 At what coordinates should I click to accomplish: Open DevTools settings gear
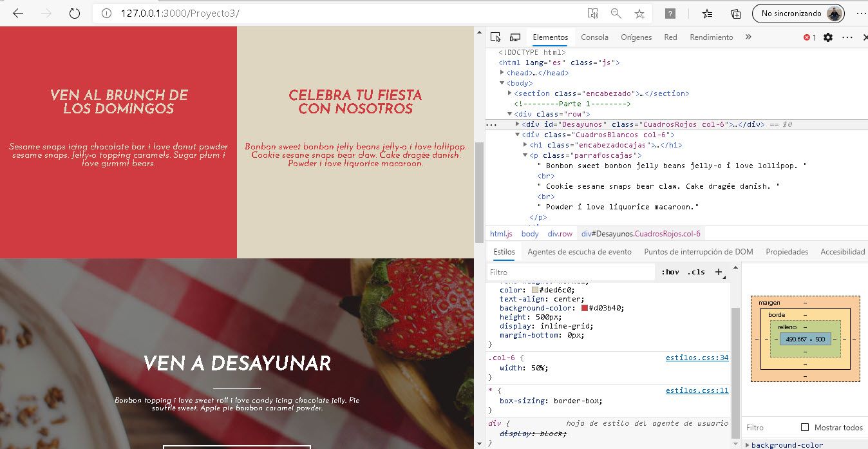pyautogui.click(x=828, y=37)
